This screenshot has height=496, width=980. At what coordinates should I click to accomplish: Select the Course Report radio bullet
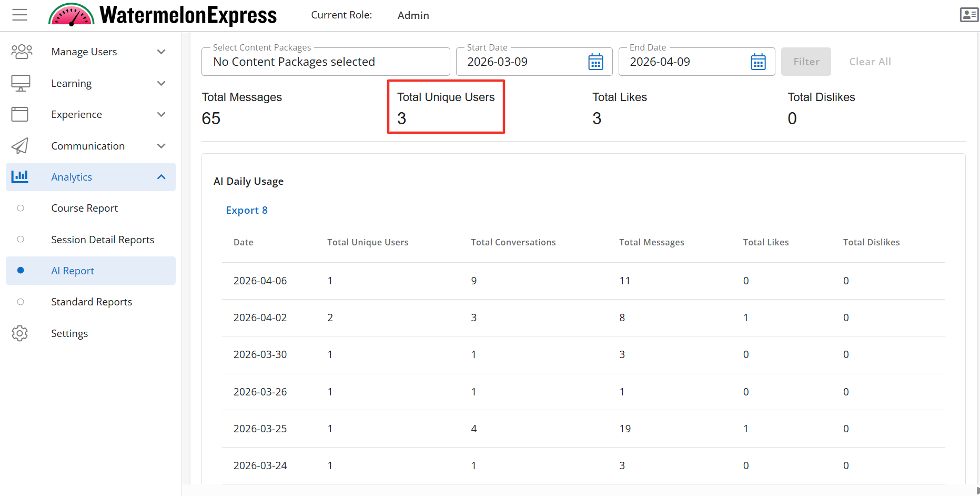pos(21,208)
